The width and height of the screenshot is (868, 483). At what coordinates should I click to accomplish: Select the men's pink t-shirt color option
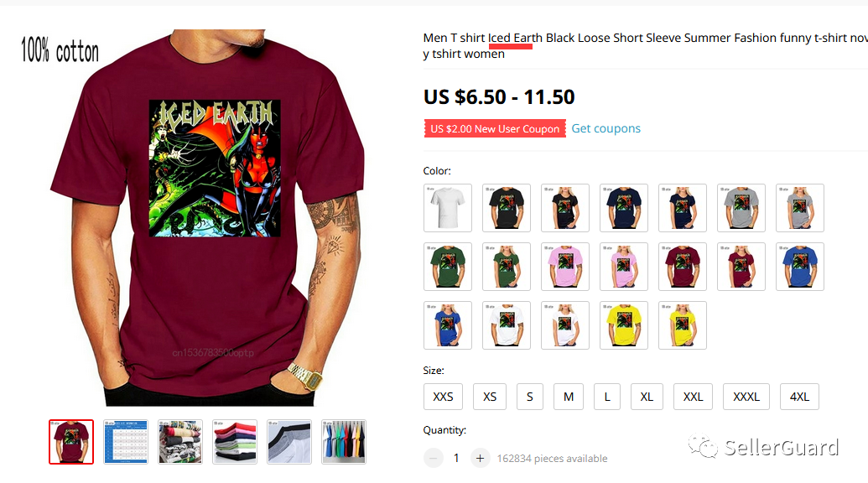(564, 267)
